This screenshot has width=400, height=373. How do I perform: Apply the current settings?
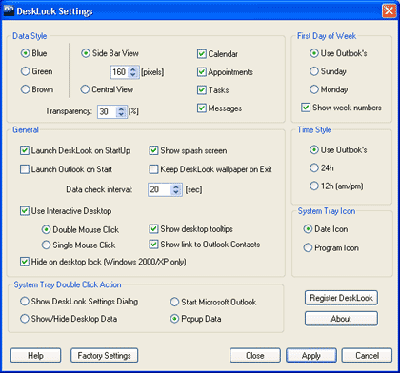311,356
